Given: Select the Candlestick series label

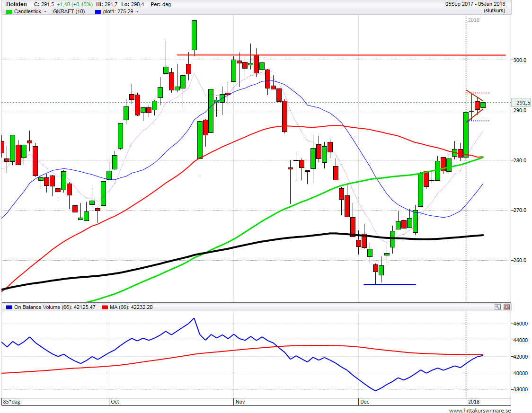Looking at the screenshot, I should click(28, 11).
